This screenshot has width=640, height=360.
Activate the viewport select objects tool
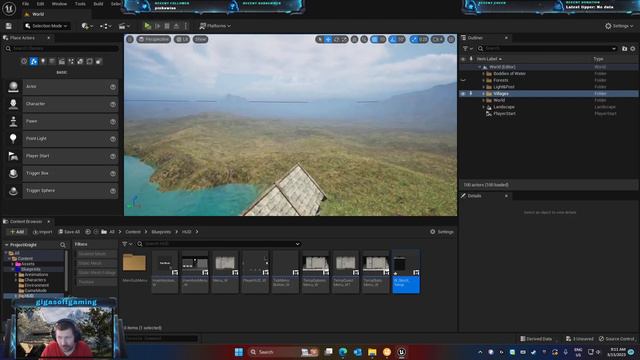[320, 39]
